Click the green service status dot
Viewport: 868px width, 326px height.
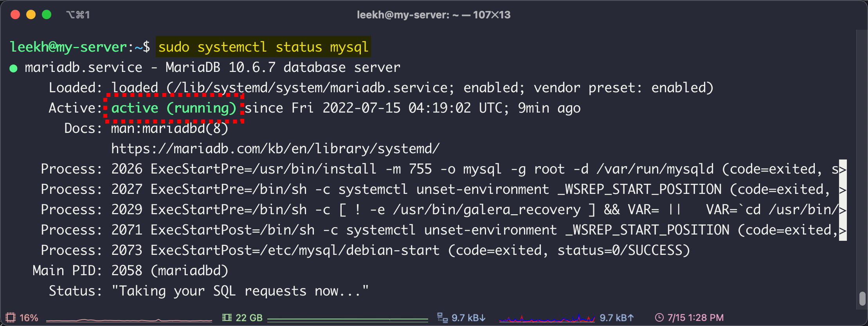13,68
